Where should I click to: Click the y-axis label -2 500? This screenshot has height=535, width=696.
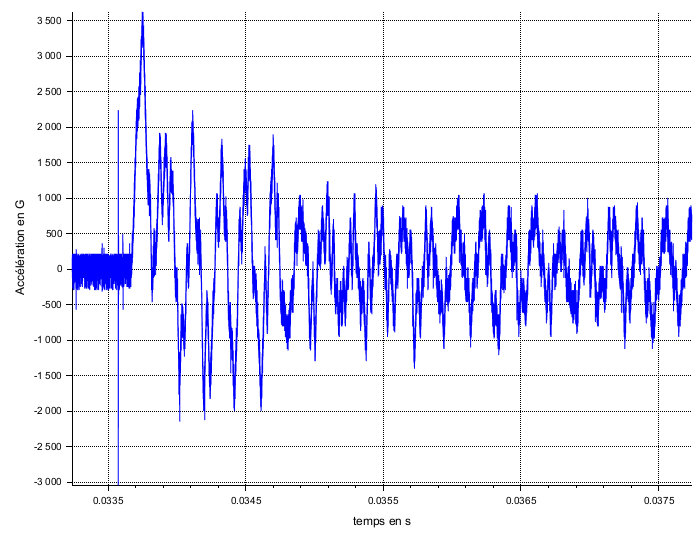point(47,447)
